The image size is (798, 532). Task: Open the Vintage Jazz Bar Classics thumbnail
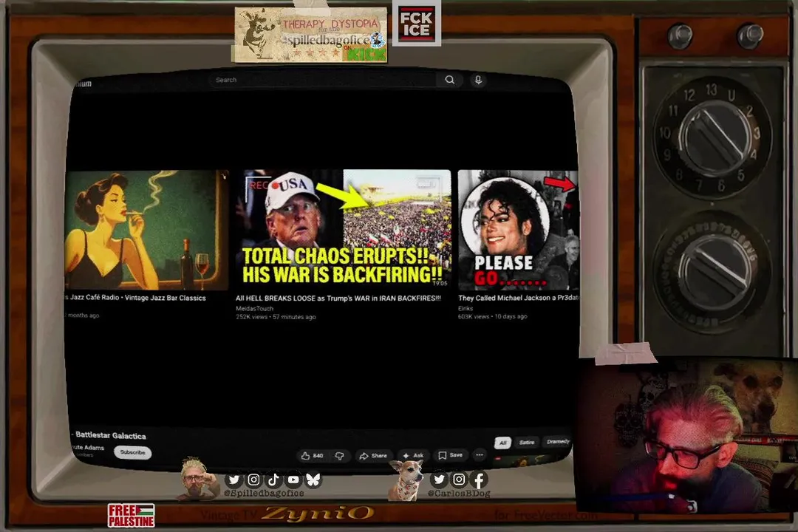click(146, 230)
